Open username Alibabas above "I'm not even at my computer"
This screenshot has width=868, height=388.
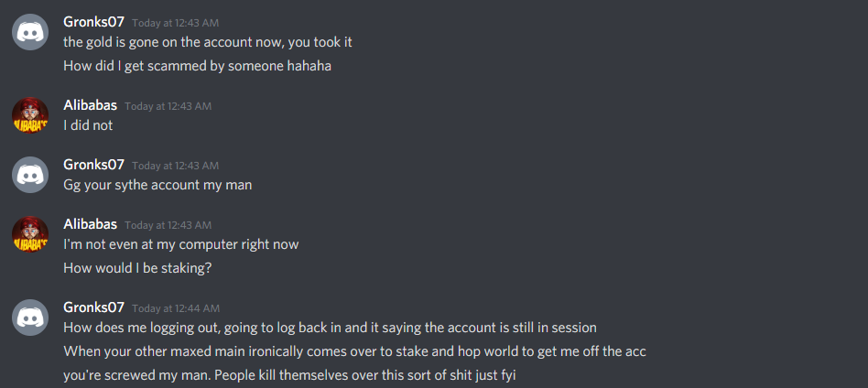(x=91, y=224)
